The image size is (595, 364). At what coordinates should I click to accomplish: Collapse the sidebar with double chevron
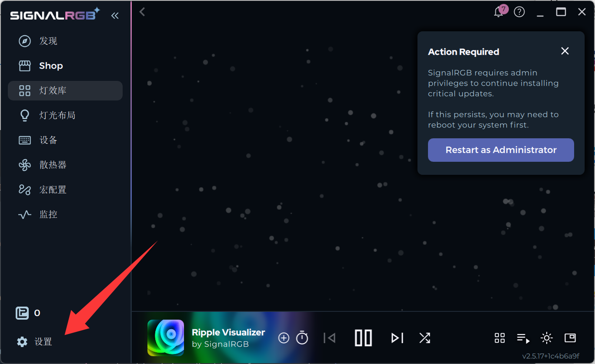pyautogui.click(x=115, y=16)
